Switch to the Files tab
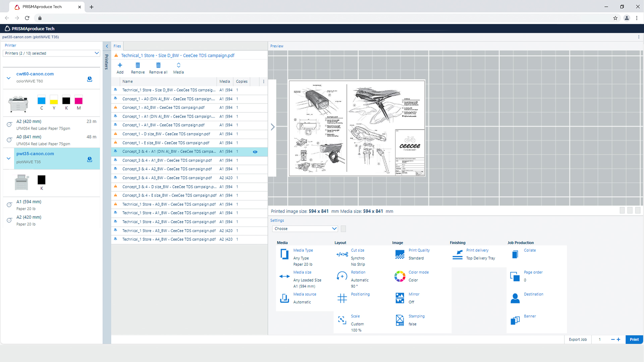The width and height of the screenshot is (644, 362). click(117, 46)
